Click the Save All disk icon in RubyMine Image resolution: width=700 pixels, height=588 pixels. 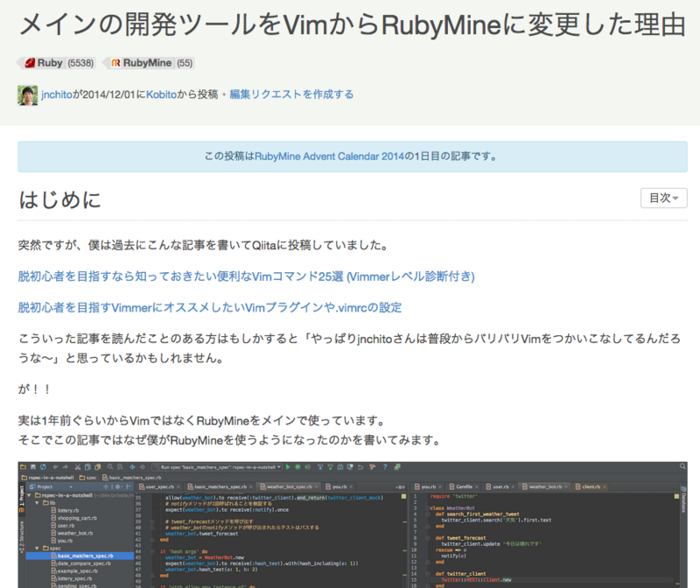33,467
